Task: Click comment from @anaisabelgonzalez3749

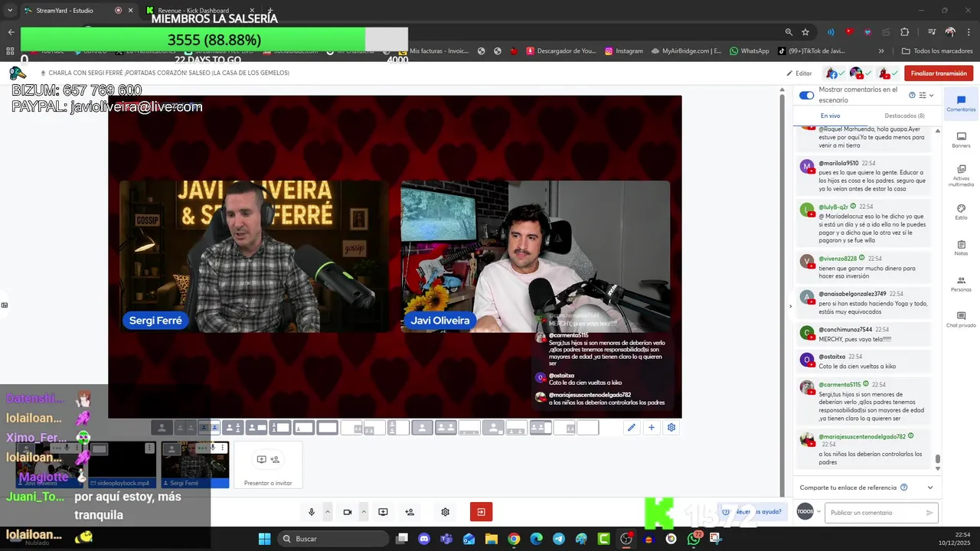Action: (864, 304)
